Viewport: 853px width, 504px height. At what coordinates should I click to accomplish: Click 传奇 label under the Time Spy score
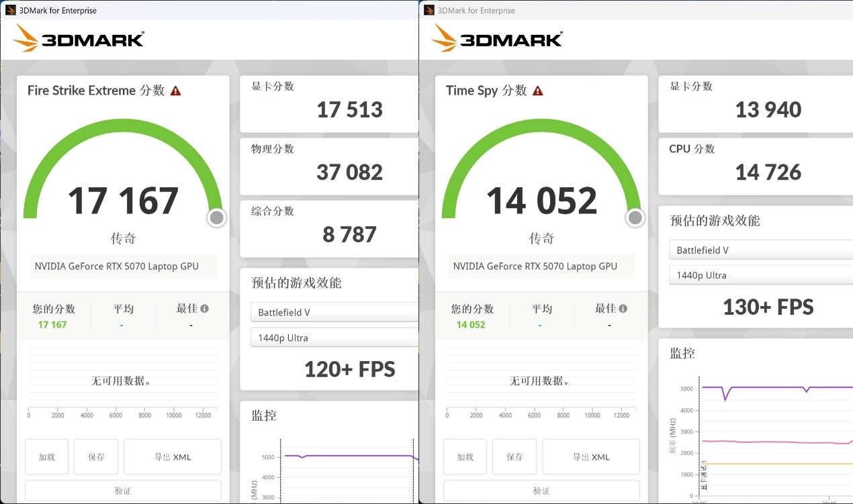541,238
